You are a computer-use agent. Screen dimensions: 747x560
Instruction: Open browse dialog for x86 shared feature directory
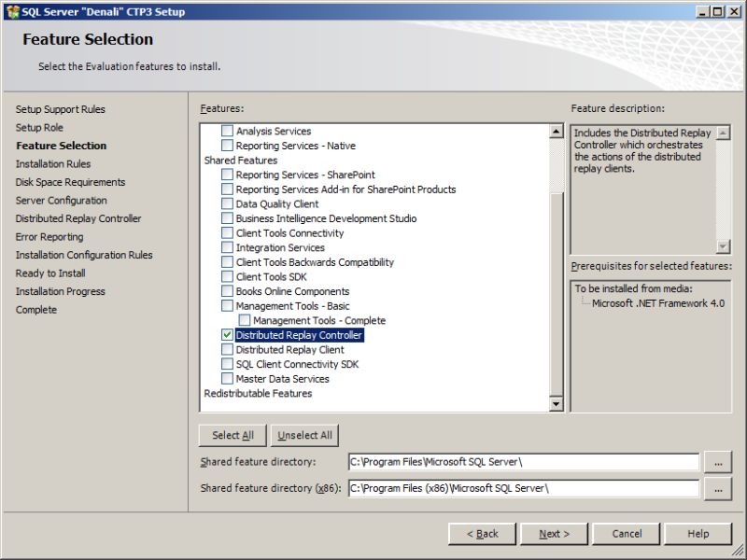[719, 487]
